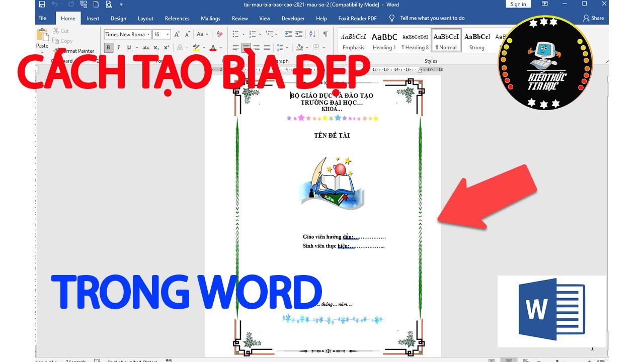Click the Print Preview icon

109,5
